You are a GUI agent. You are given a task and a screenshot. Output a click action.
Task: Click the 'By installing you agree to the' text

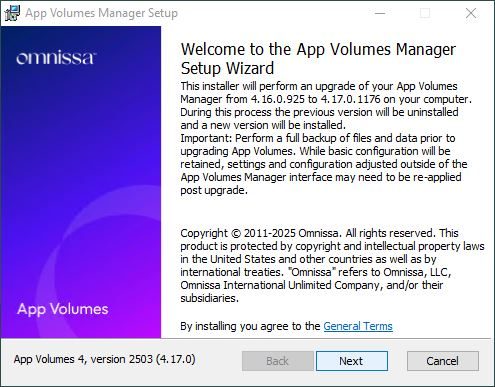tap(250, 326)
